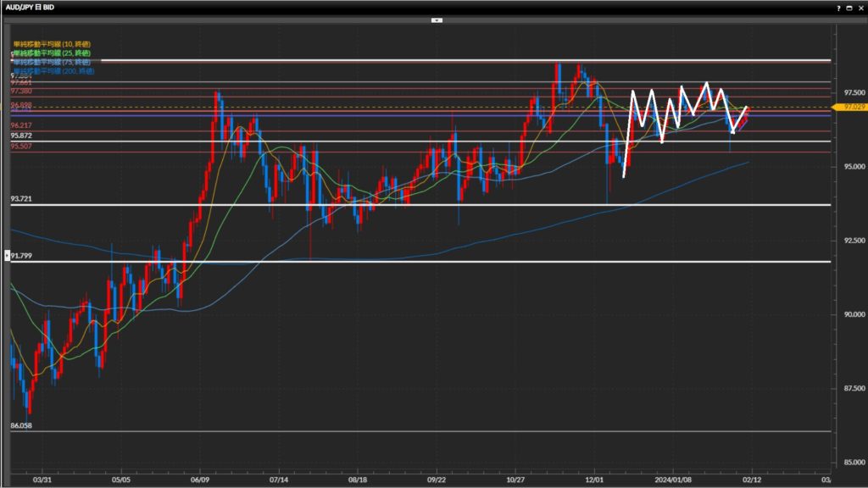Close the AUD/JPY chart window
The image size is (868, 488).
point(860,7)
